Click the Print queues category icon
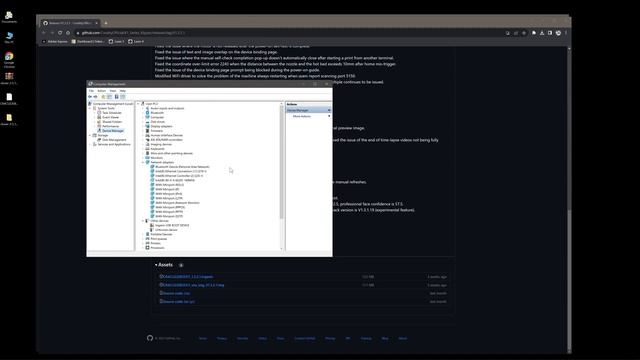 (x=148, y=238)
